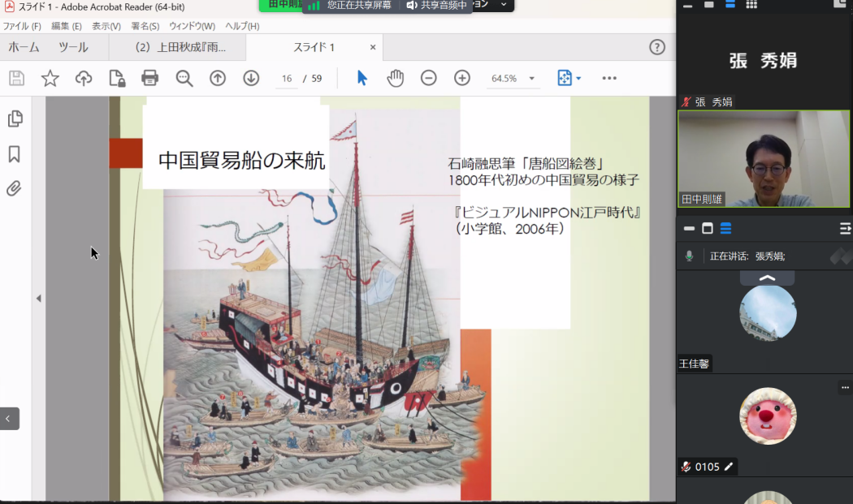853x504 pixels.
Task: Open the ウィンドウ(W) menu
Action: [192, 26]
